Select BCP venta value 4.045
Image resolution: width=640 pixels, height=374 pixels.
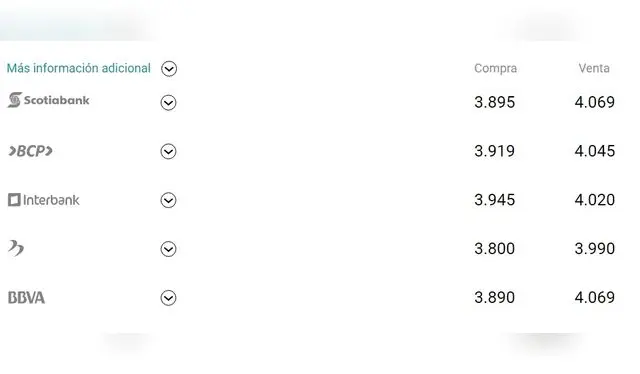(595, 151)
